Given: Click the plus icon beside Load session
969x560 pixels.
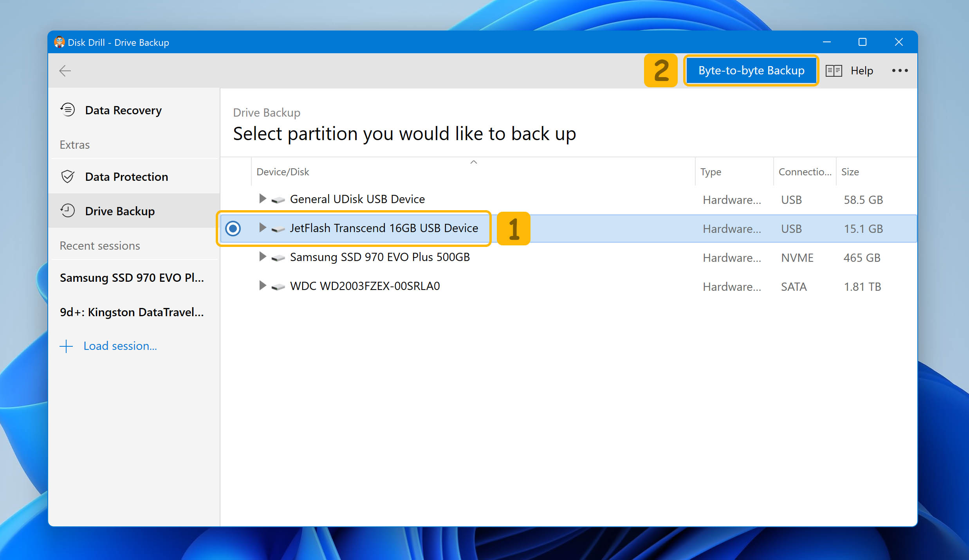Looking at the screenshot, I should pyautogui.click(x=67, y=346).
